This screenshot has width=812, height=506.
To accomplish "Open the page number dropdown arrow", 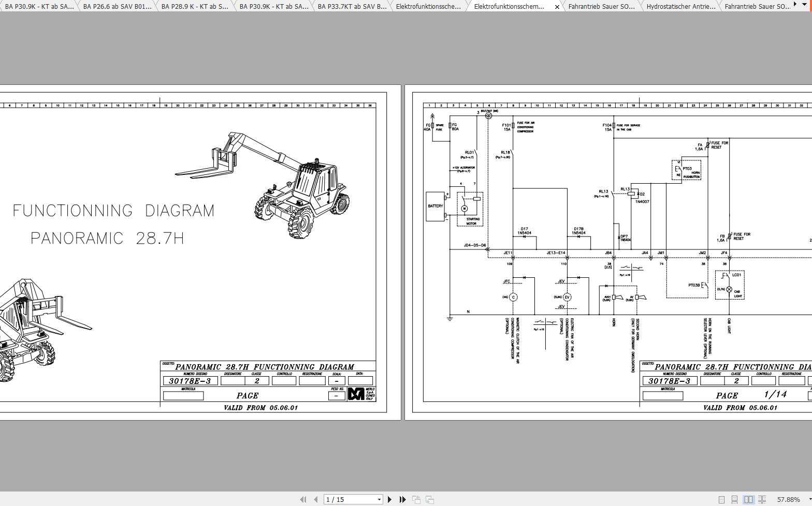I will coord(379,499).
